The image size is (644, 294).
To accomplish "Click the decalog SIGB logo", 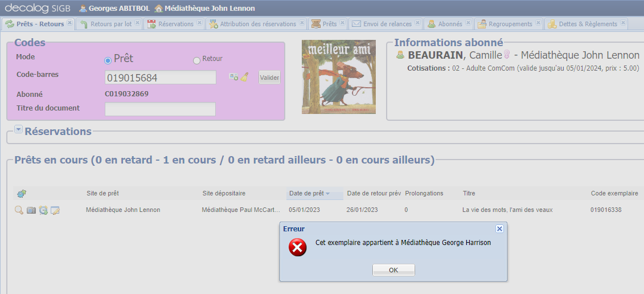I will coord(38,8).
